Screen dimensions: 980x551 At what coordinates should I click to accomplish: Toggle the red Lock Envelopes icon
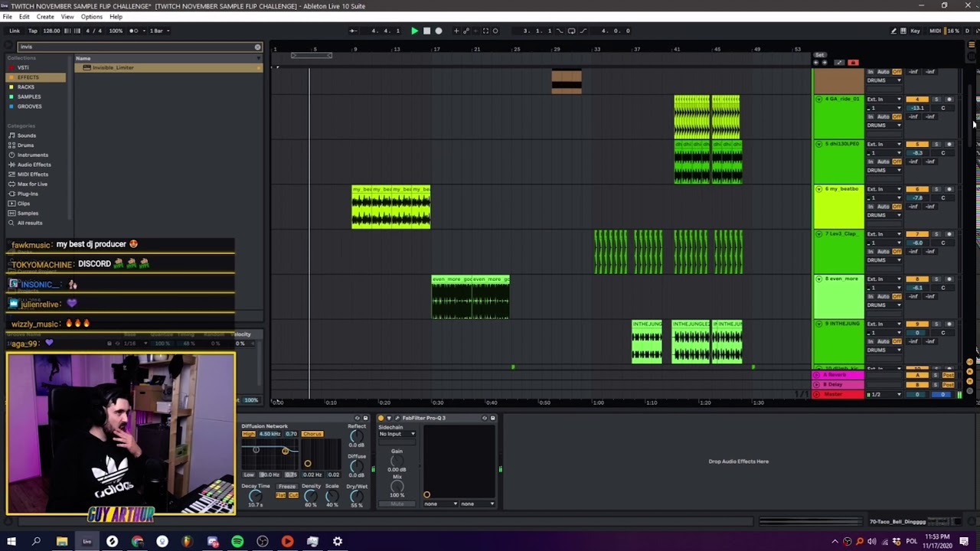[x=854, y=63]
